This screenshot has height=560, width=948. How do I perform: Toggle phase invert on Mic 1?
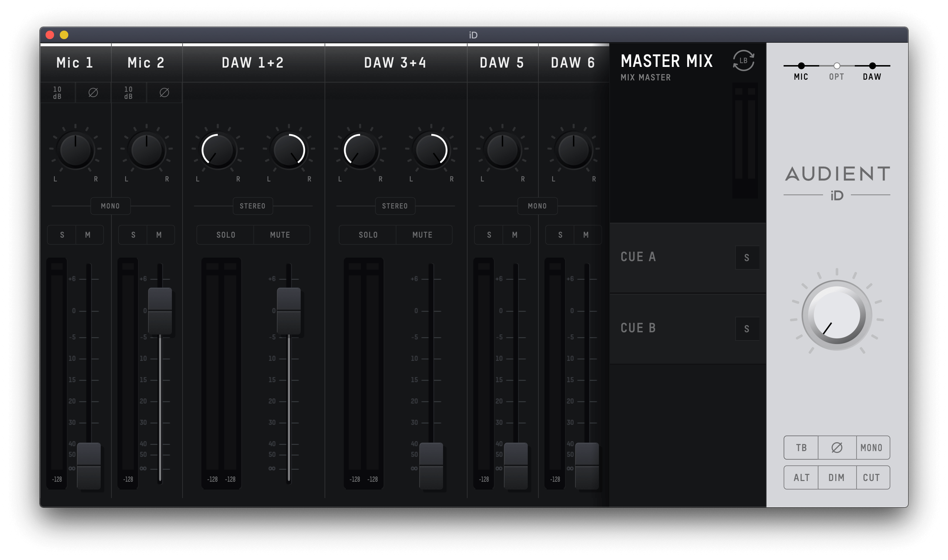click(x=93, y=93)
